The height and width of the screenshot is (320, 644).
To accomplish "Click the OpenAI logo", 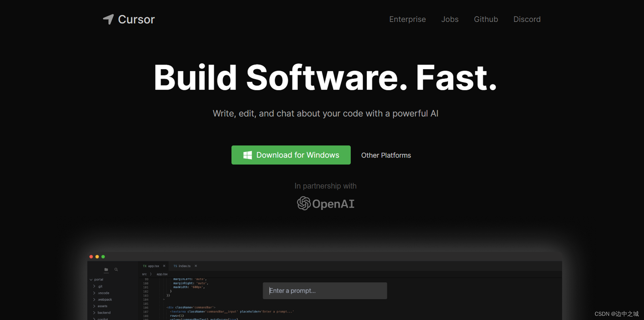I will coord(326,204).
